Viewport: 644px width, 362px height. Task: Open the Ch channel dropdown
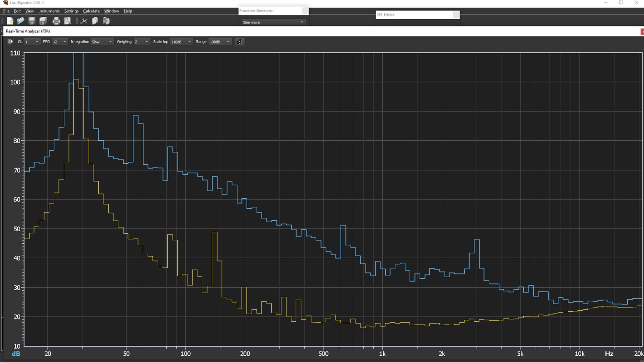pyautogui.click(x=32, y=42)
